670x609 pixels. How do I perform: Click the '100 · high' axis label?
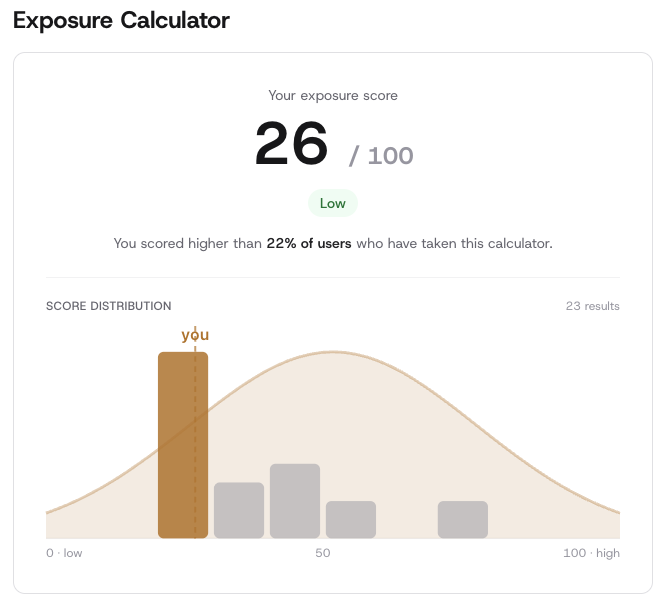pos(591,553)
